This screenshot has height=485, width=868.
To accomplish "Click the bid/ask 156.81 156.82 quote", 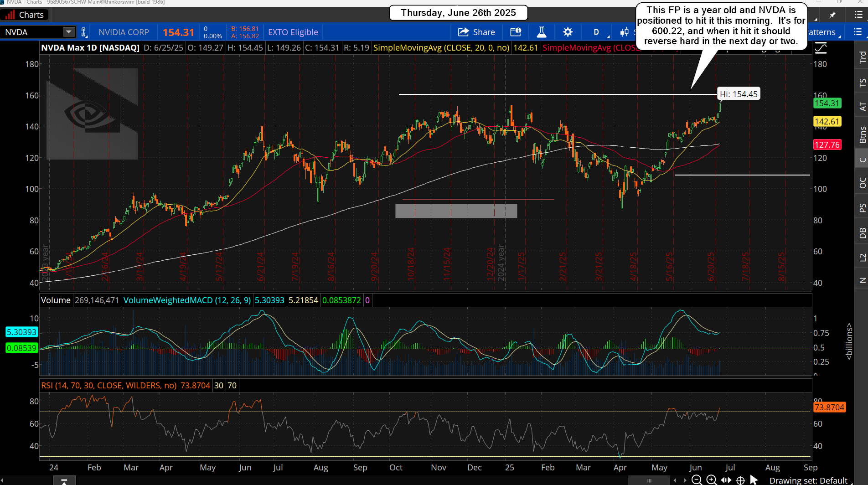I will coord(245,32).
